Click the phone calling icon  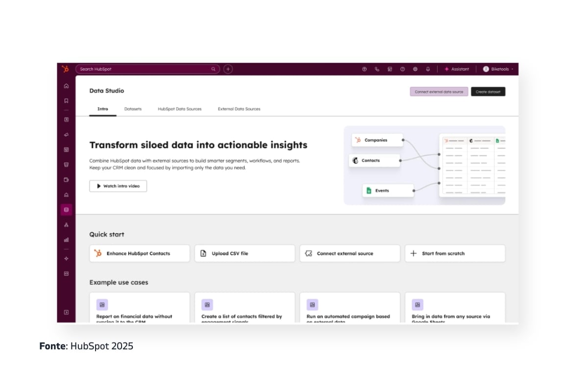coord(377,69)
